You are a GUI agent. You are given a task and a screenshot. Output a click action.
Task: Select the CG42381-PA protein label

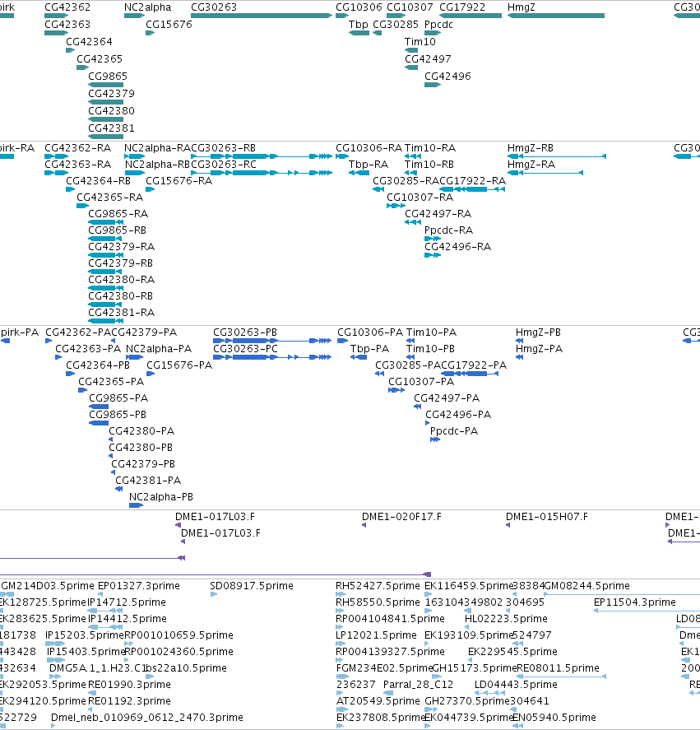[x=148, y=481]
